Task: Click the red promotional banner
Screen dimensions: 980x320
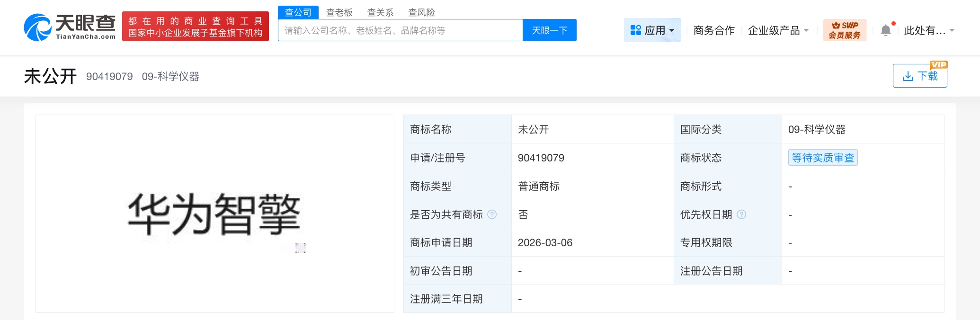Action: [x=195, y=27]
